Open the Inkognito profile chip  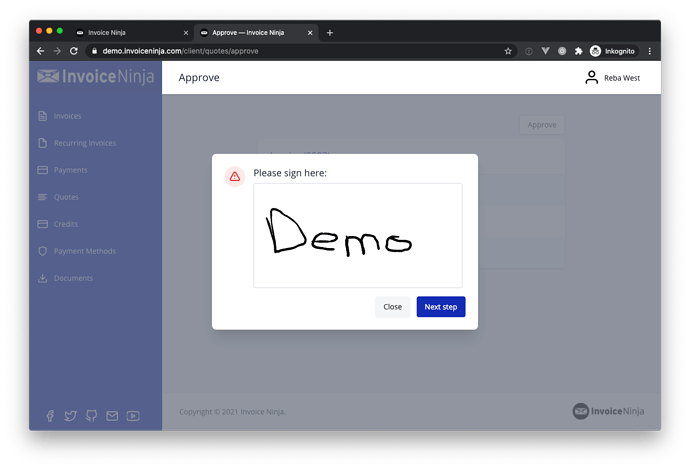point(613,51)
